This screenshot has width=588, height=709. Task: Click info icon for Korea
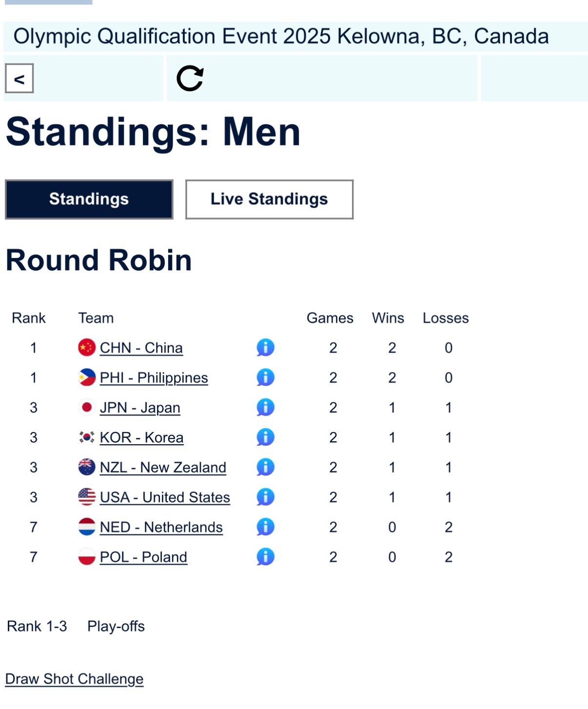[x=265, y=437]
